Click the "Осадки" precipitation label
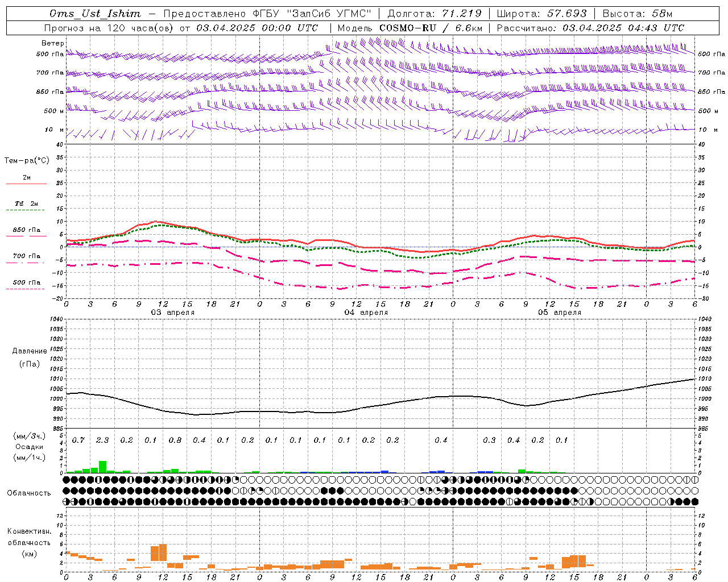The width and height of the screenshot is (728, 582). [x=30, y=447]
